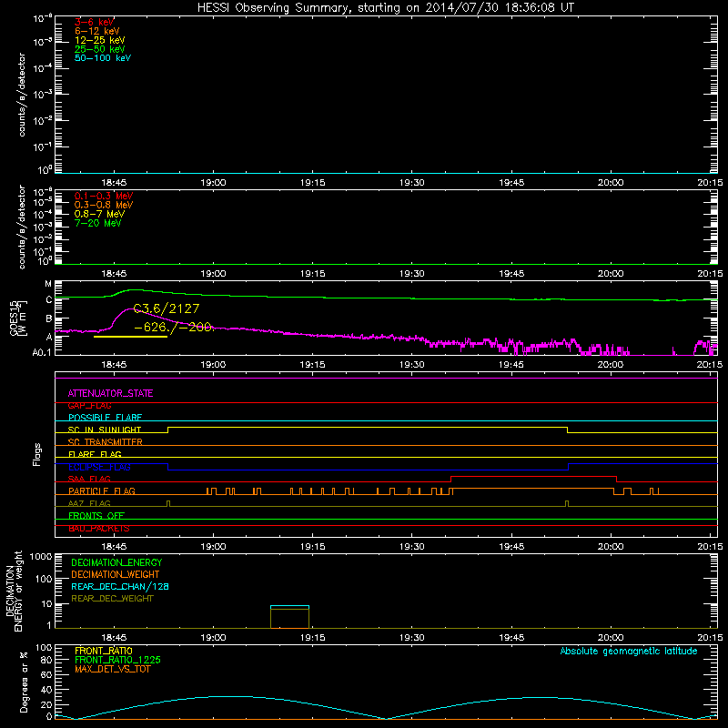Click the 80 tick on Degrees axis
728x728 pixels.
46,660
